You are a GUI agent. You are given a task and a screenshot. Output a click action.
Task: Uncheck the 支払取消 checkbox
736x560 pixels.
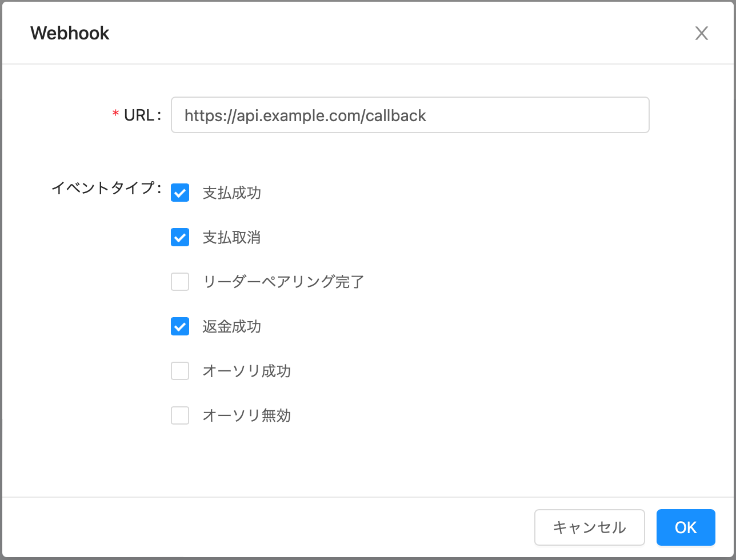pos(180,237)
